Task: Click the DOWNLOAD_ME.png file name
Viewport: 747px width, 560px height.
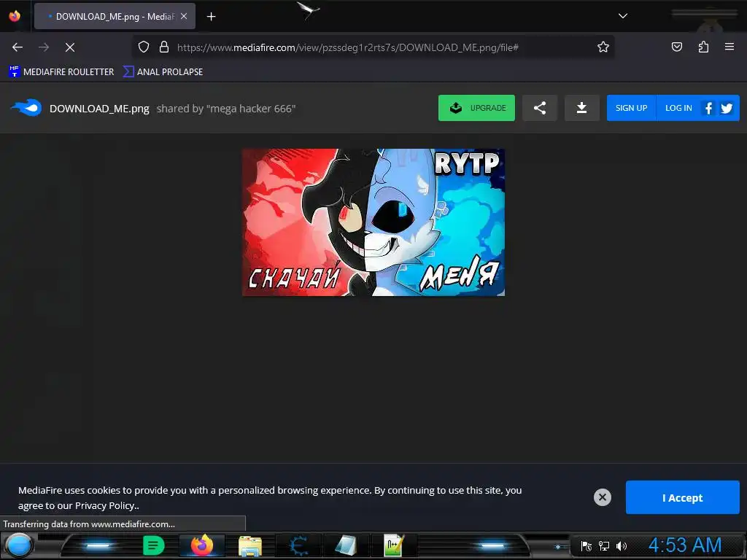Action: (99, 109)
